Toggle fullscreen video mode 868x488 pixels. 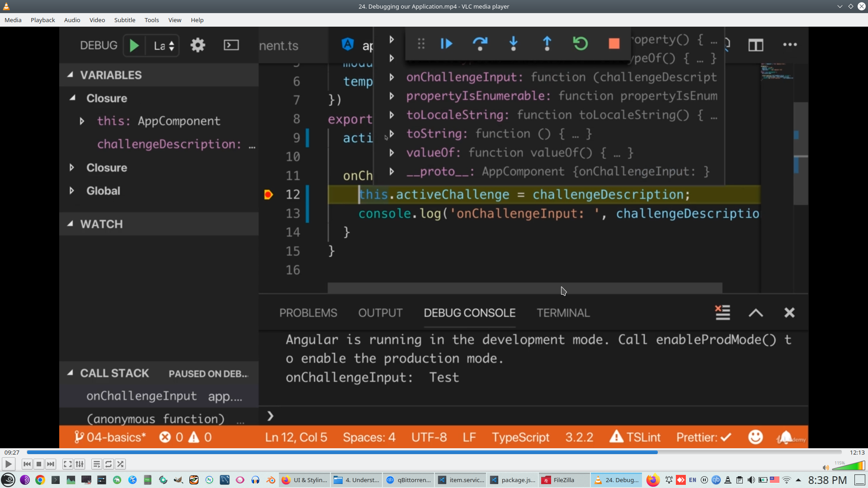(x=67, y=464)
